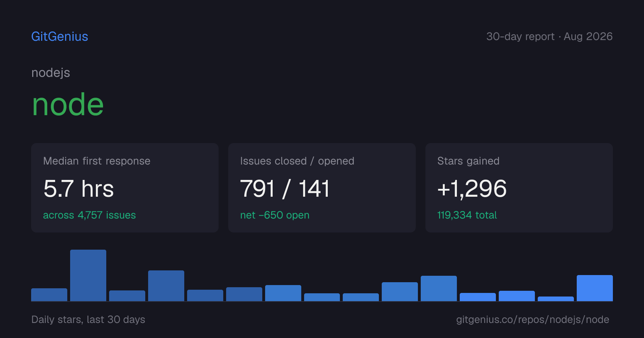The width and height of the screenshot is (644, 338).
Task: Select the '791 / 141' value
Action: point(285,188)
